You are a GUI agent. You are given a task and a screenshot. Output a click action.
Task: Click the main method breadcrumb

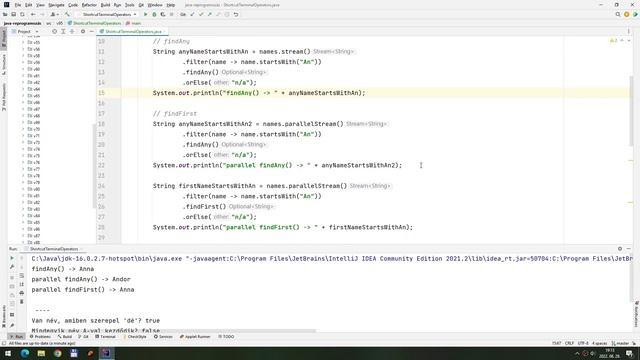[x=134, y=23]
